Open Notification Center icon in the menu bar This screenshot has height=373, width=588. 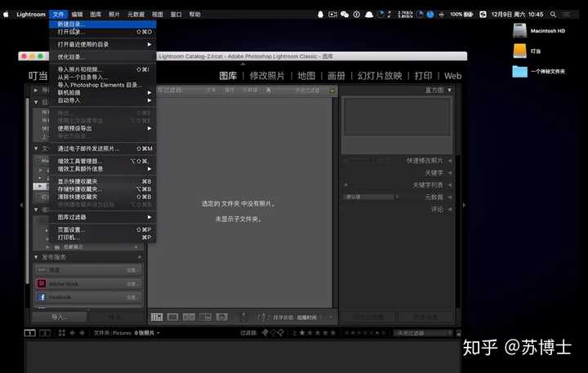click(566, 14)
